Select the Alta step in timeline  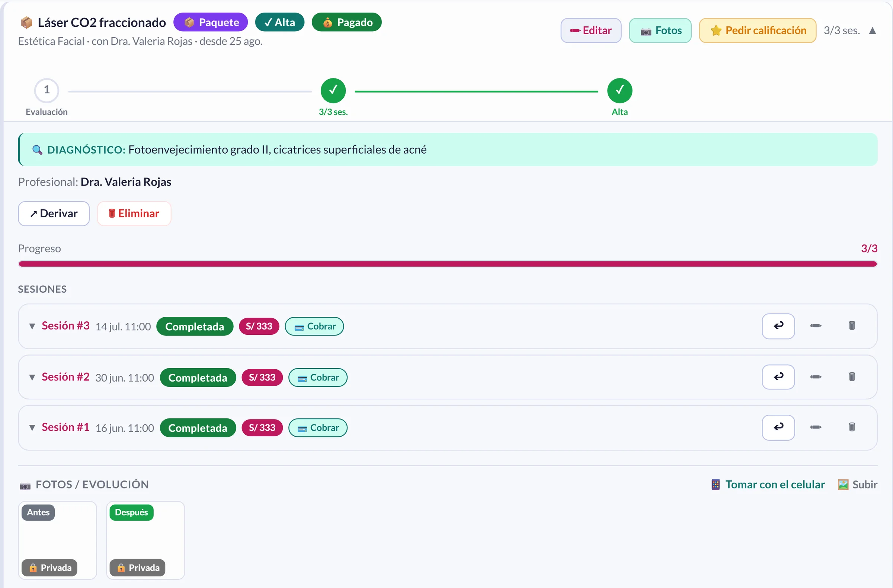point(620,90)
